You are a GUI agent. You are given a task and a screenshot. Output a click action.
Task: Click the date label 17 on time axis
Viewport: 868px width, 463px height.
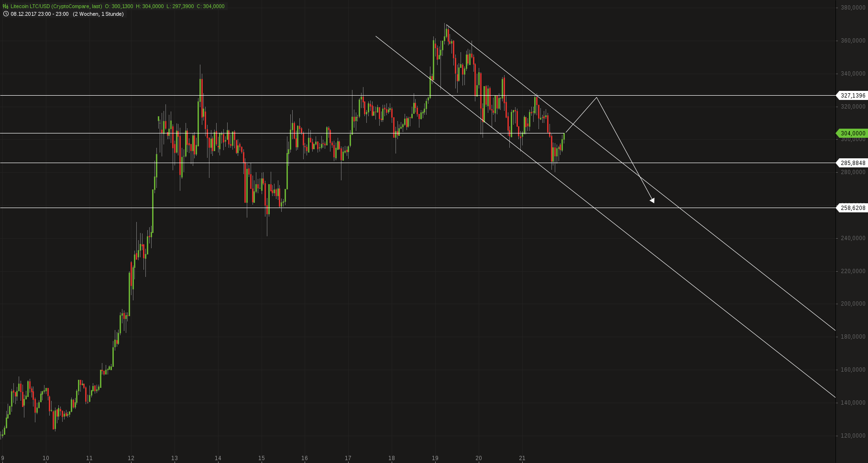pos(348,458)
